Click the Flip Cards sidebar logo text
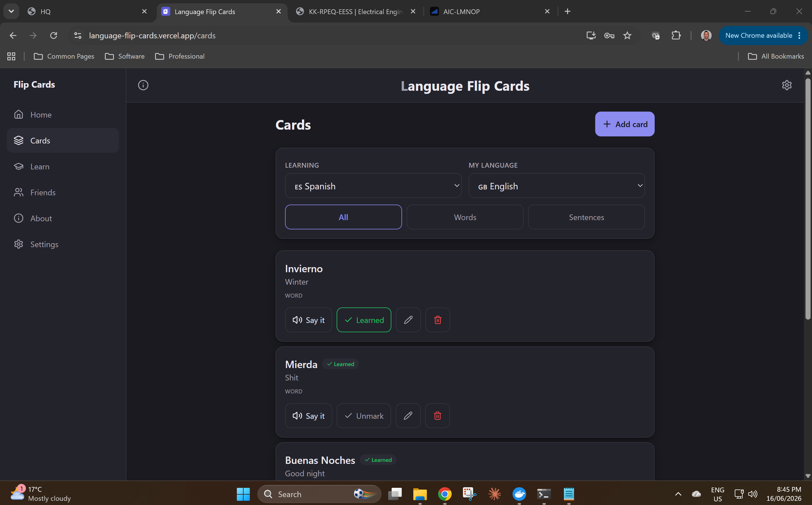The image size is (812, 505). (34, 85)
